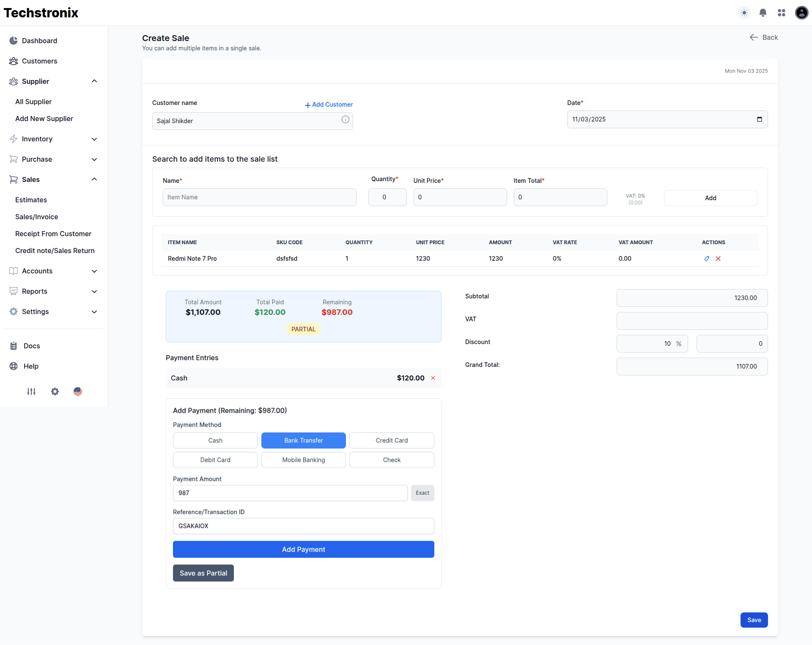Open the gear settings icon in sidebar footer
Screen dimensions: 812x645
(x=55, y=391)
